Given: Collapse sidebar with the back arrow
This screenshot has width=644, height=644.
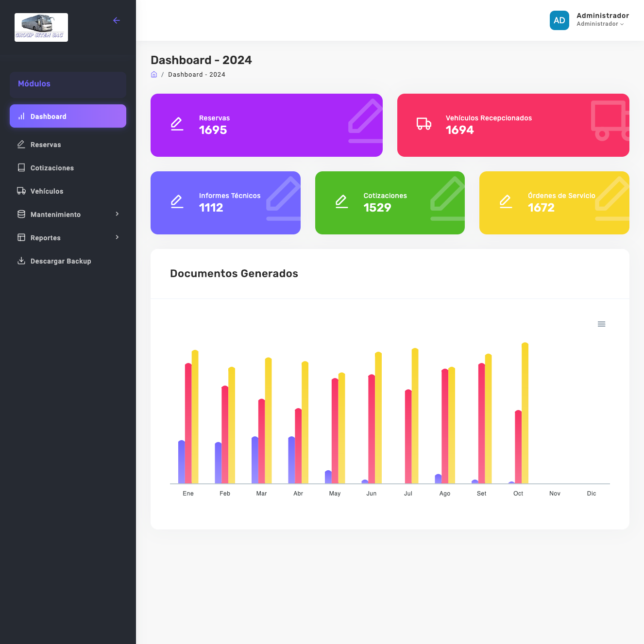Looking at the screenshot, I should click(117, 20).
